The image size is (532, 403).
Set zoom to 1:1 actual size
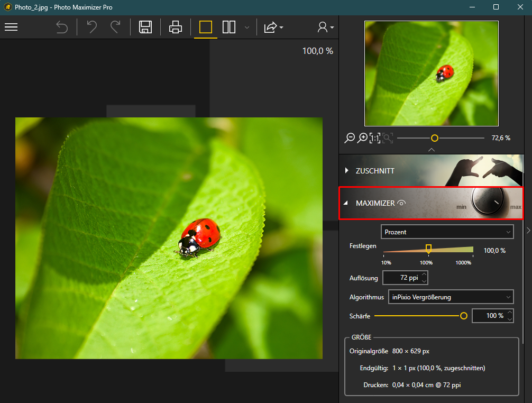375,138
